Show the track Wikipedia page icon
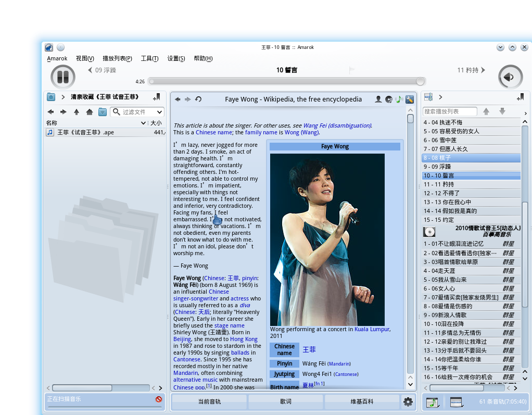Viewport: 532px width, 415px height. tap(399, 99)
